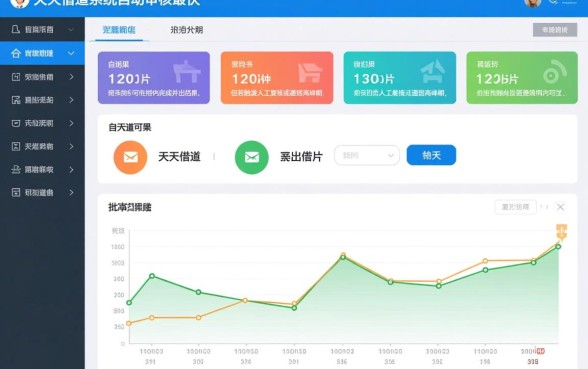
Task: Switch to the second gray tab beside the blue tab
Action: click(187, 30)
